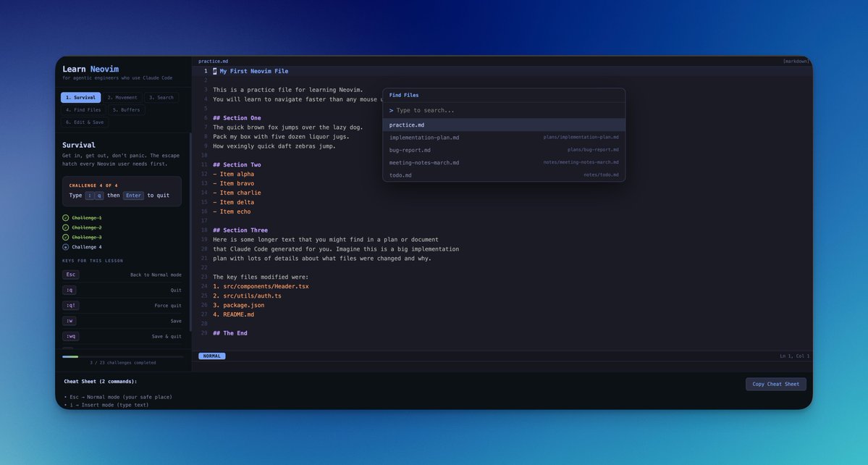
Task: Click the '3. package.json' line
Action: pos(239,305)
